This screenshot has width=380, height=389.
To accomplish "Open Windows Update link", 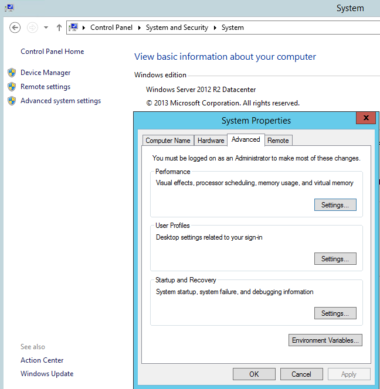I will [47, 374].
